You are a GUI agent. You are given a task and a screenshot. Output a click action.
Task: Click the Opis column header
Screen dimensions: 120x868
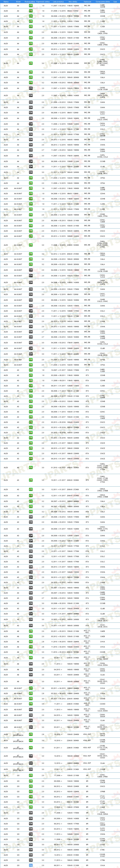(x=115, y=2)
